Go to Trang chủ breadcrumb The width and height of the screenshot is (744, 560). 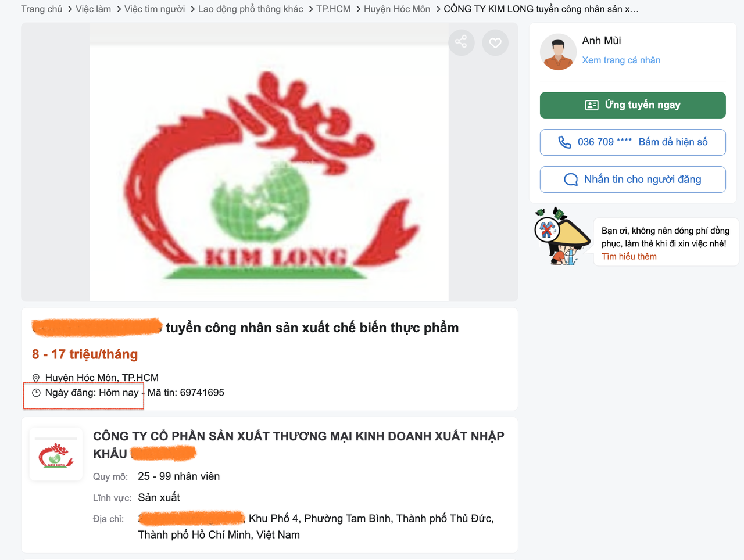pos(42,9)
